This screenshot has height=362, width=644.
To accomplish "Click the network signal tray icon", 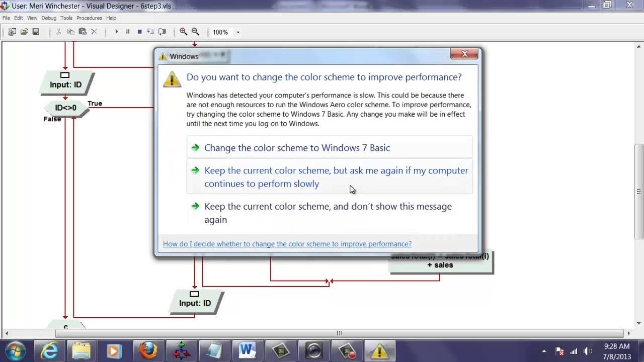I will 574,351.
